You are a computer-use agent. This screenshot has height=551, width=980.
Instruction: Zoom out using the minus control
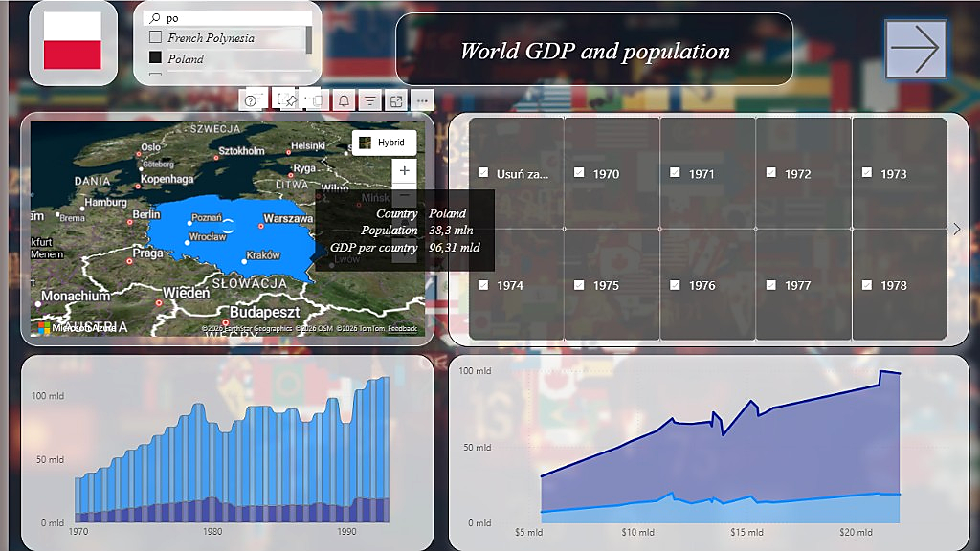pyautogui.click(x=404, y=196)
